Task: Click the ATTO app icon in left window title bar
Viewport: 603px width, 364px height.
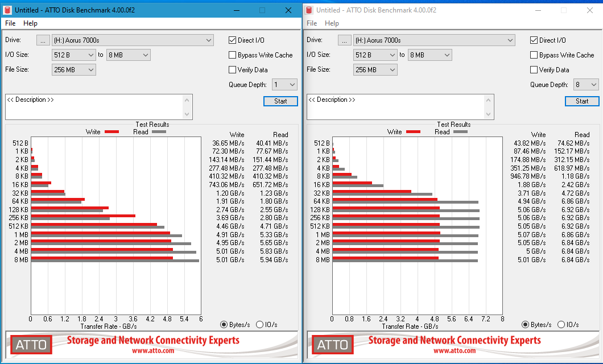Action: coord(7,10)
